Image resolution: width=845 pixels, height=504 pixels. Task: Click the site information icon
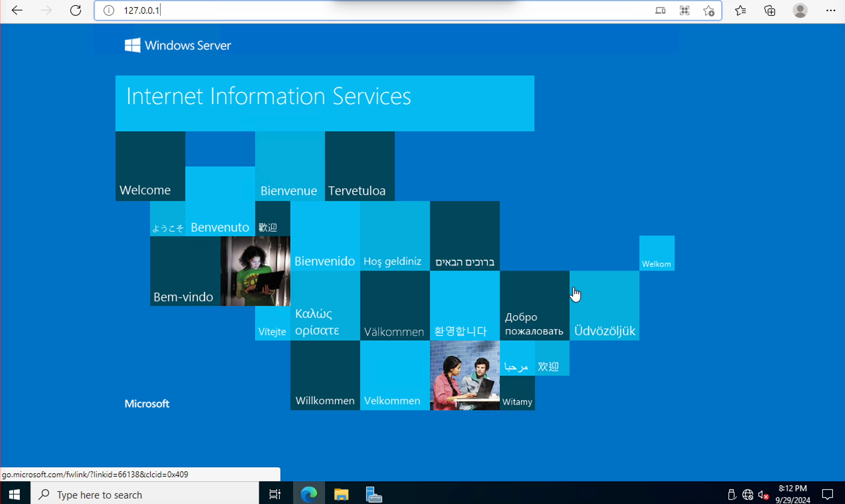click(x=109, y=11)
